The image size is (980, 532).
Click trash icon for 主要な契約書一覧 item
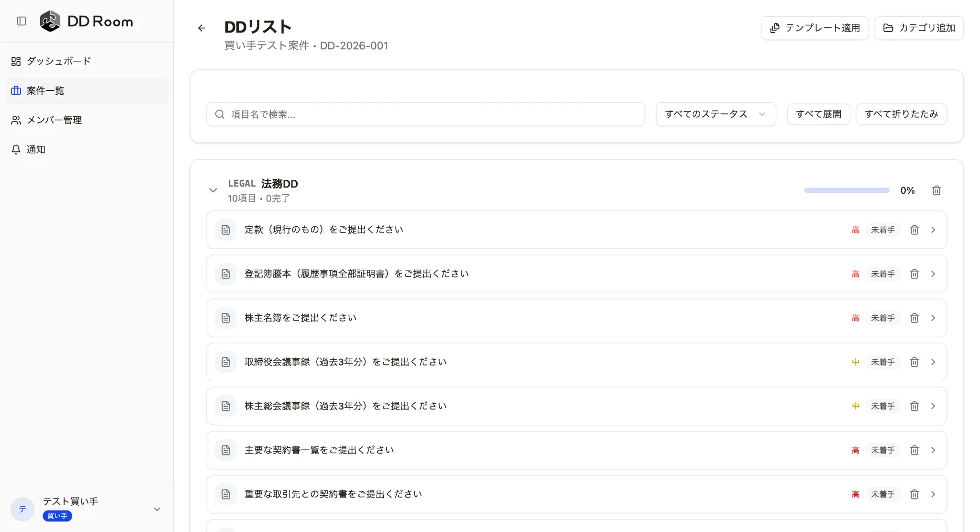(914, 450)
